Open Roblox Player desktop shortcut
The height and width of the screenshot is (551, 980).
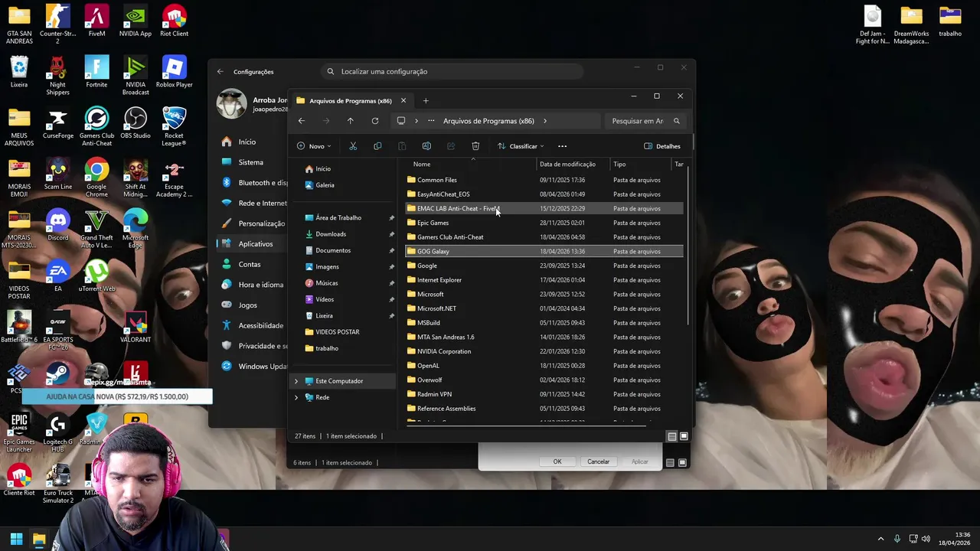point(175,72)
